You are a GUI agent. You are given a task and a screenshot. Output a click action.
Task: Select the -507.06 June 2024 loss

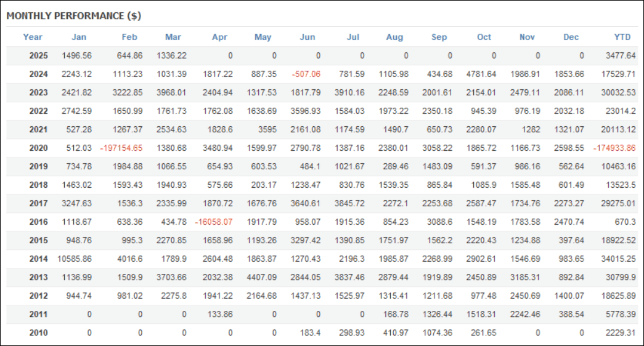pos(306,74)
